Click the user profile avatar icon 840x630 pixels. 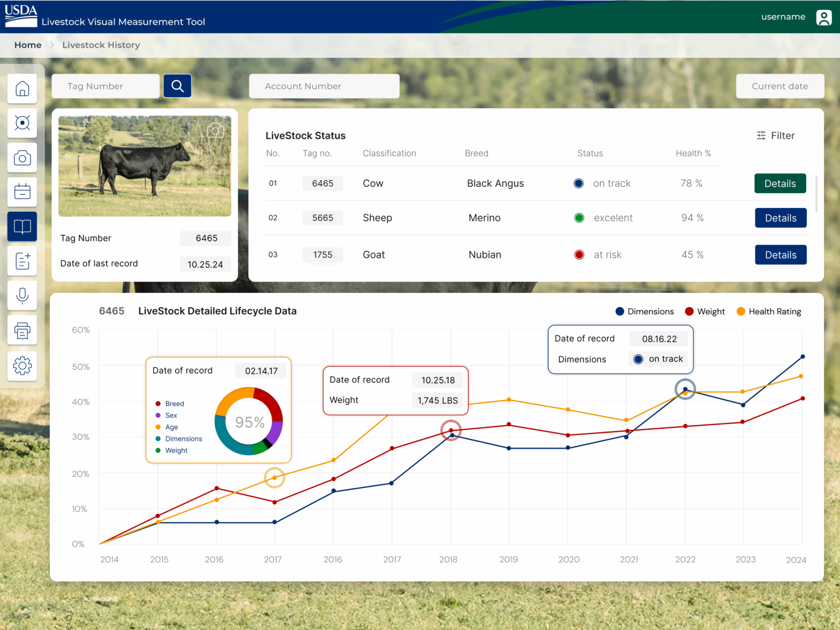pos(823,17)
